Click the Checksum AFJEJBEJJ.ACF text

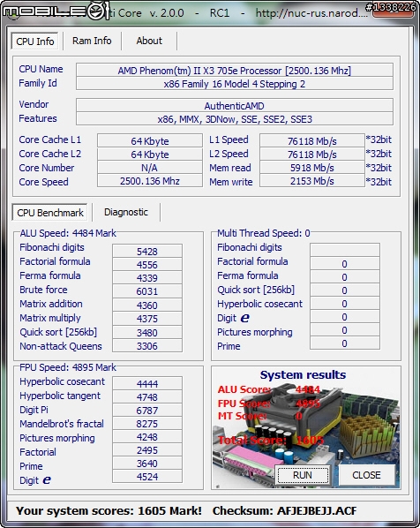click(284, 511)
